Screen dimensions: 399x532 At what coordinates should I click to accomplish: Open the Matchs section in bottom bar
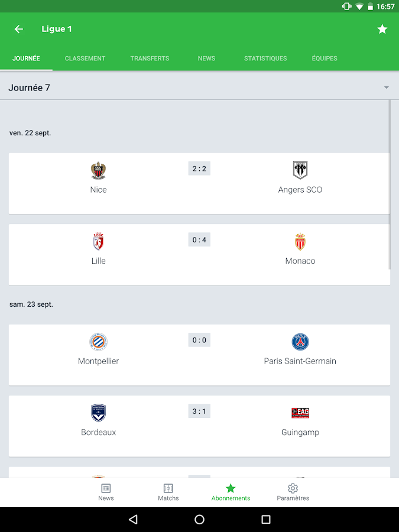coord(168,491)
